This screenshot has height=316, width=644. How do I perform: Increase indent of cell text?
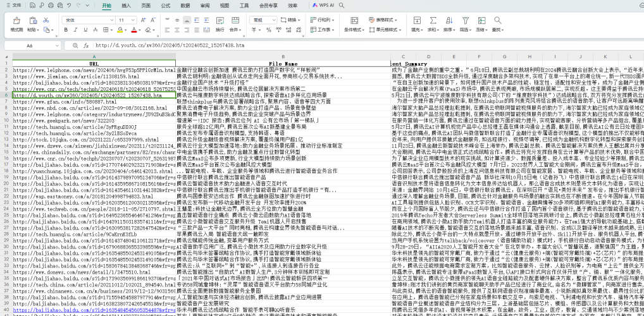coord(207,20)
